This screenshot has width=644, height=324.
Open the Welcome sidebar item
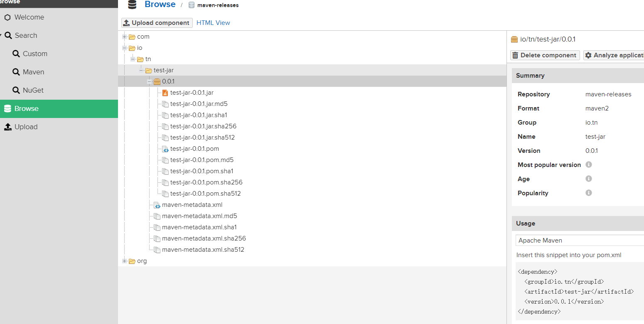coord(59,17)
